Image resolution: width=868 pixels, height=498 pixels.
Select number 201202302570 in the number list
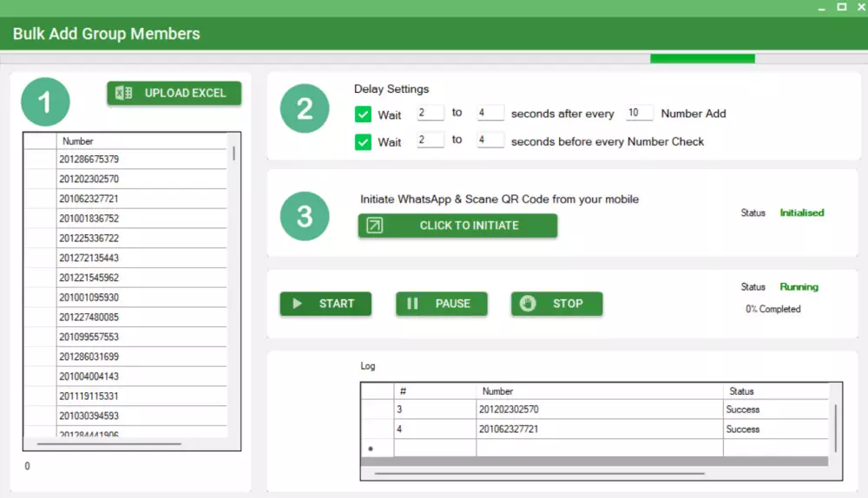(x=141, y=179)
